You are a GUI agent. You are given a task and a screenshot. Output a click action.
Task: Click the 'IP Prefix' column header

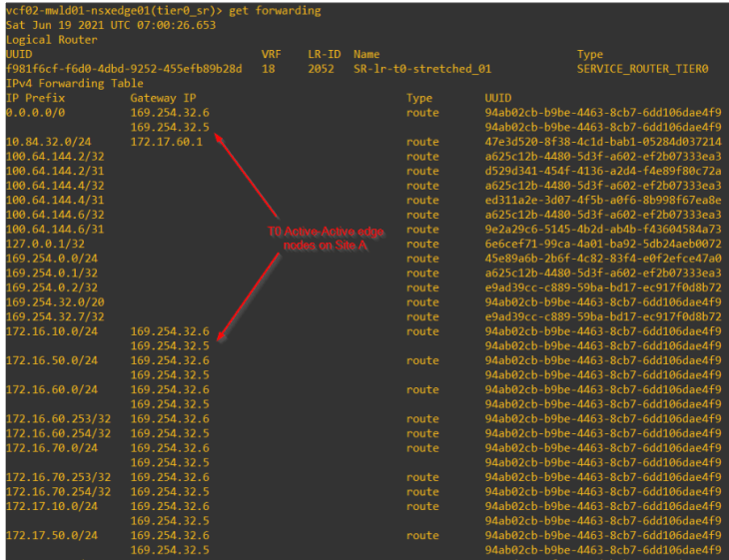pyautogui.click(x=35, y=98)
